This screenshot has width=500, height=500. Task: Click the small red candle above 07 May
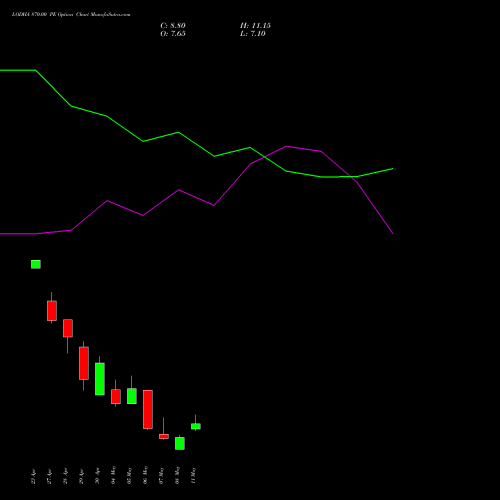coord(164,436)
